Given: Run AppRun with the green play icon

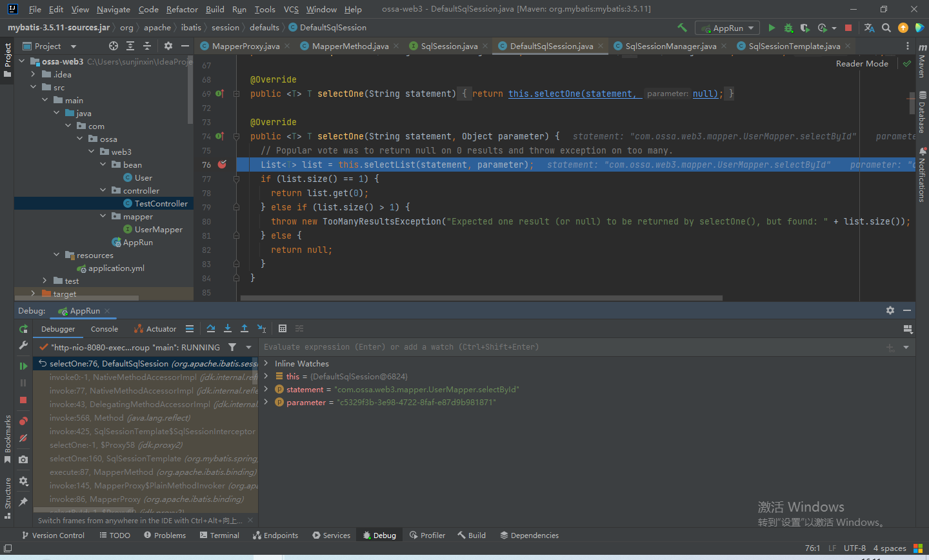Looking at the screenshot, I should (772, 28).
